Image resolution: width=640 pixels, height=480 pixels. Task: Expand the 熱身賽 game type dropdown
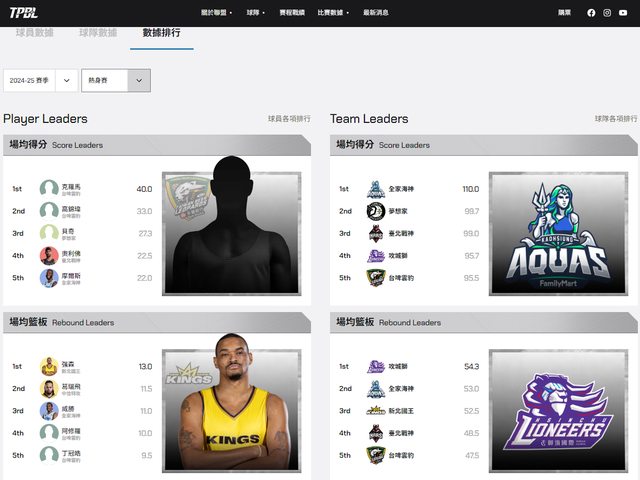coord(115,81)
